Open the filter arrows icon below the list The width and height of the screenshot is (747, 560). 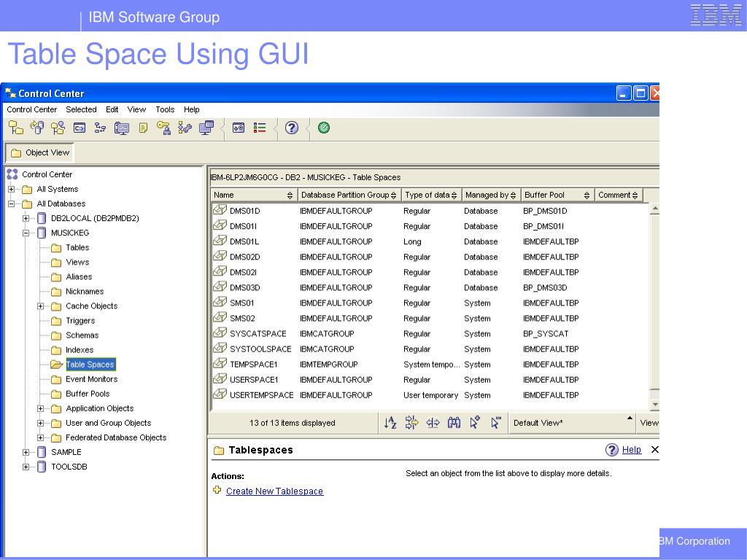[411, 422]
